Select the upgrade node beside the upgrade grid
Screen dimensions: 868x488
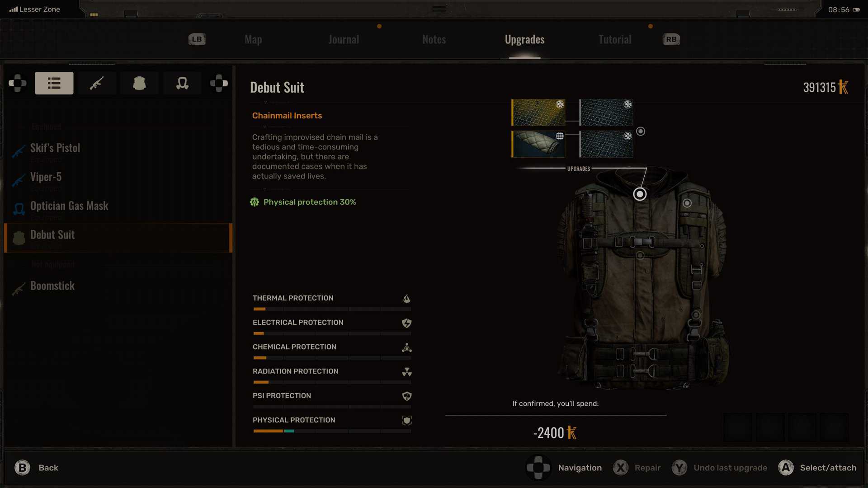pyautogui.click(x=641, y=131)
